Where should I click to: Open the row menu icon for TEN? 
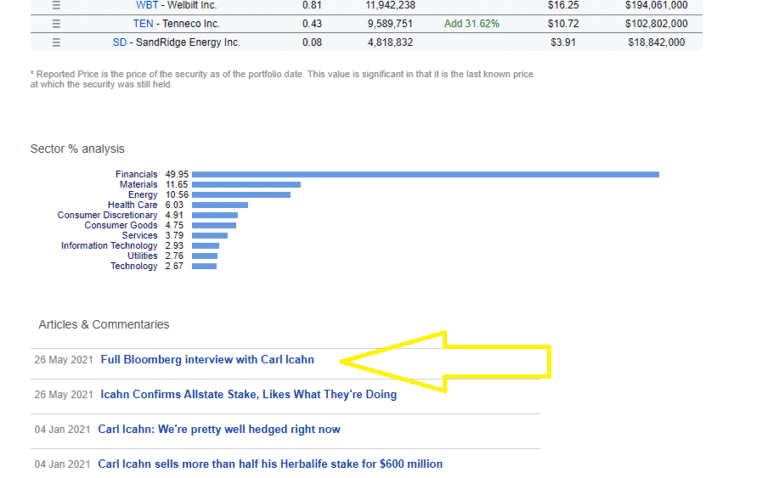(x=56, y=23)
